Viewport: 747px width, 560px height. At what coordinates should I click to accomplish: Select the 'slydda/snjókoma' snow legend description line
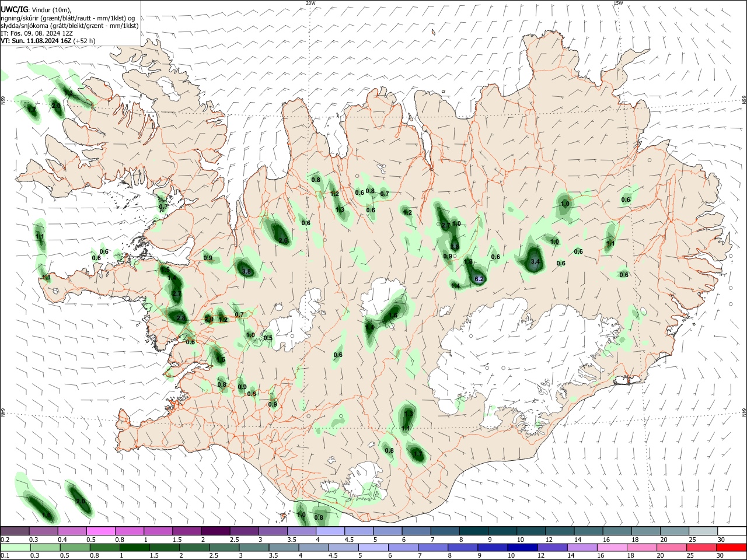pyautogui.click(x=69, y=26)
